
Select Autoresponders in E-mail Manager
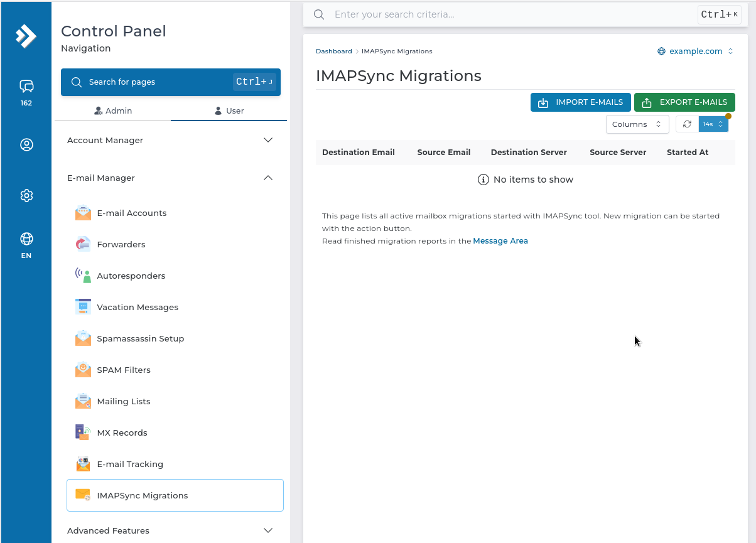(131, 276)
